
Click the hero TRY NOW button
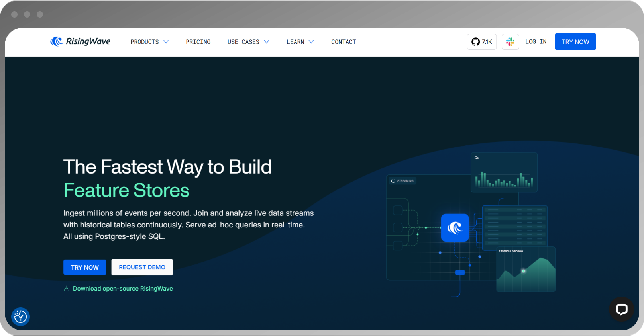coord(85,267)
